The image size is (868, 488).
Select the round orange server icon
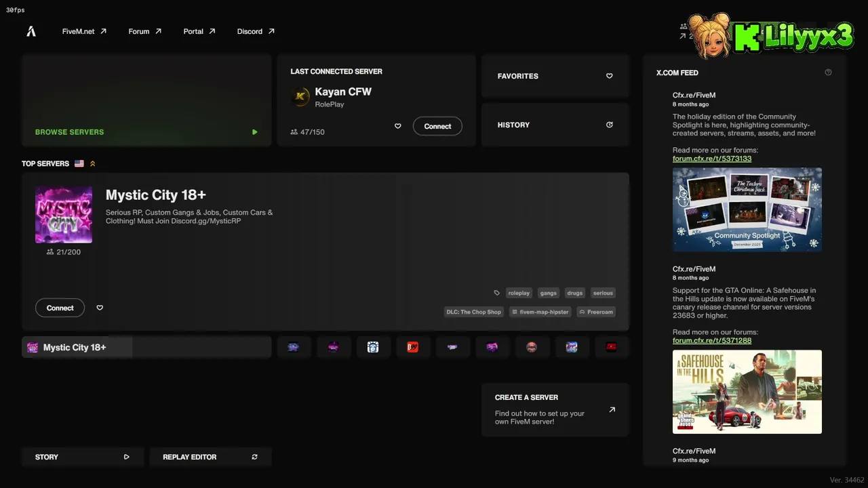click(532, 347)
